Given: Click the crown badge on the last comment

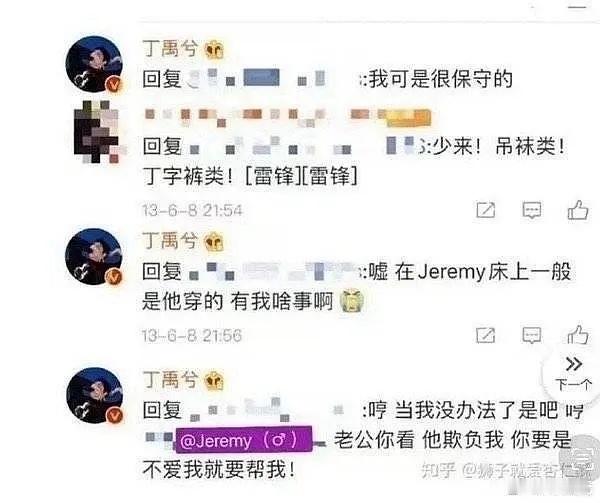Looking at the screenshot, I should tap(214, 380).
